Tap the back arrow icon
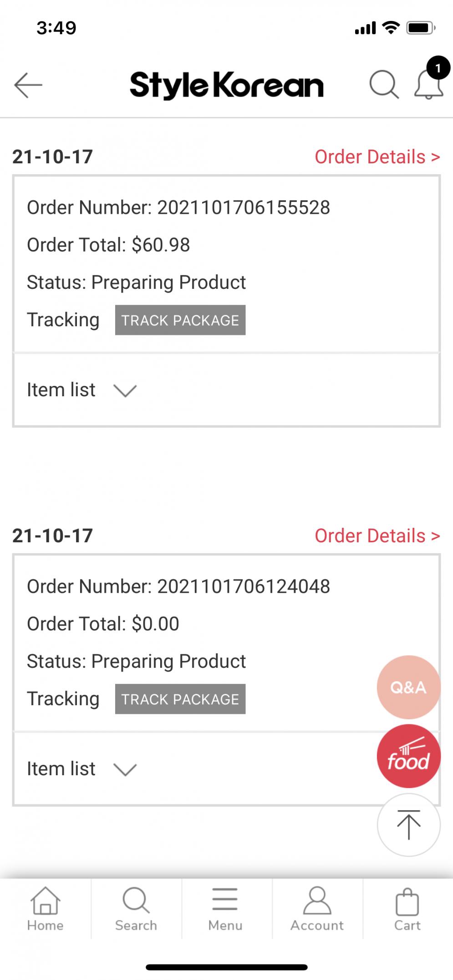 point(28,85)
